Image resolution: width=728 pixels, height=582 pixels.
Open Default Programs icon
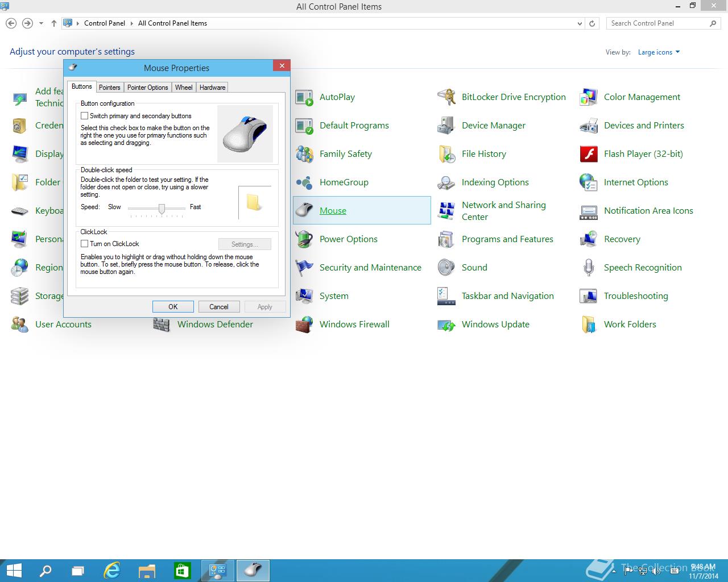point(304,126)
